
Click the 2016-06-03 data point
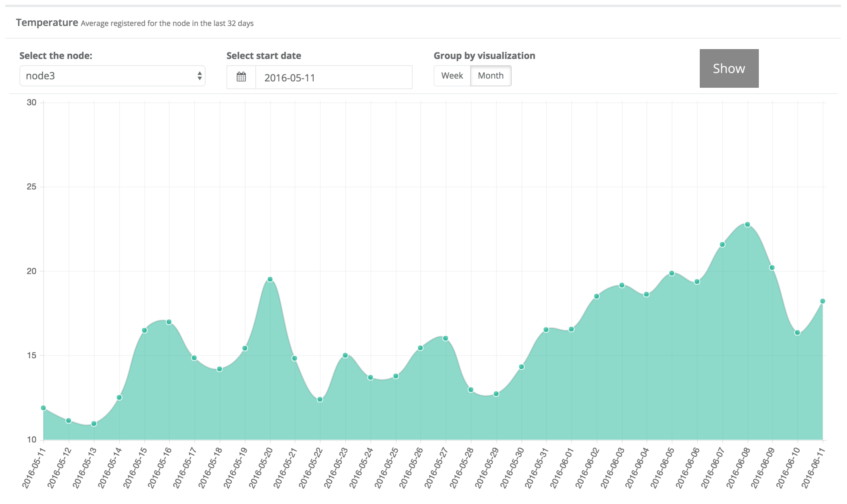click(622, 285)
